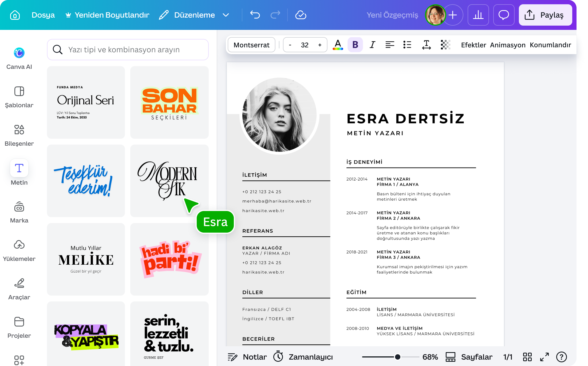Open the grid view icon
The width and height of the screenshot is (588, 366).
[527, 357]
